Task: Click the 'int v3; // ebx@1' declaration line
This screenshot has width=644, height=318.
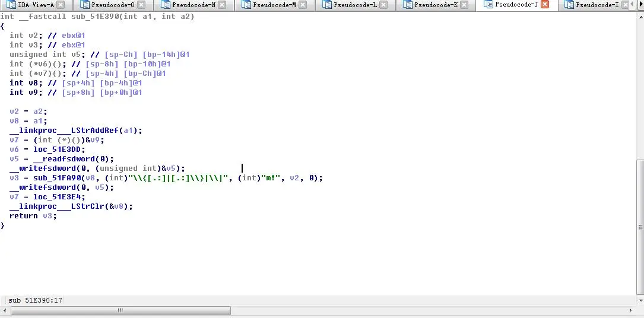Action: click(x=47, y=44)
